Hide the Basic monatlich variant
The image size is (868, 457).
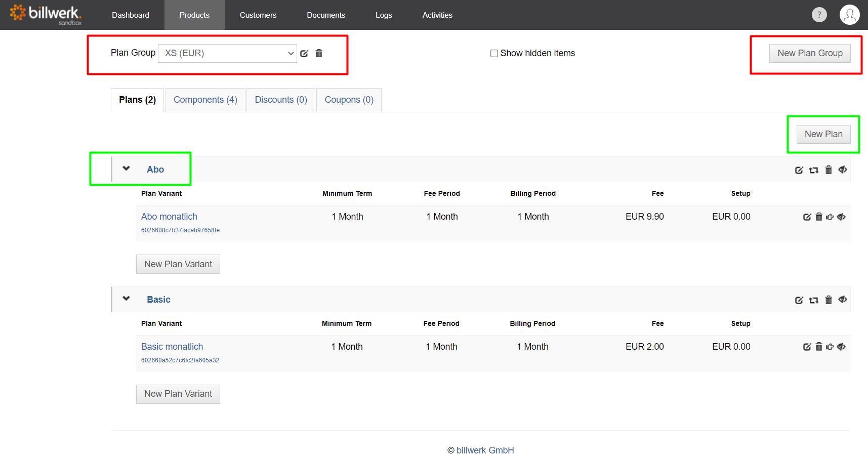coord(841,347)
